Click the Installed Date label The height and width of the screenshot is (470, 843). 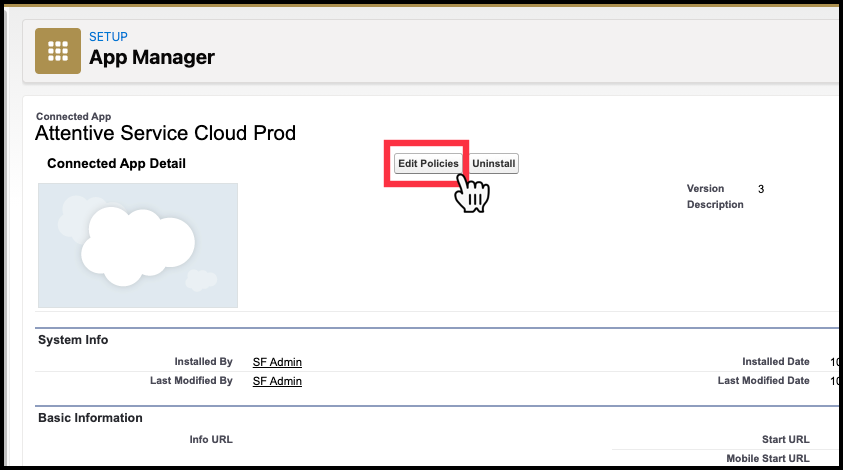pyautogui.click(x=776, y=361)
